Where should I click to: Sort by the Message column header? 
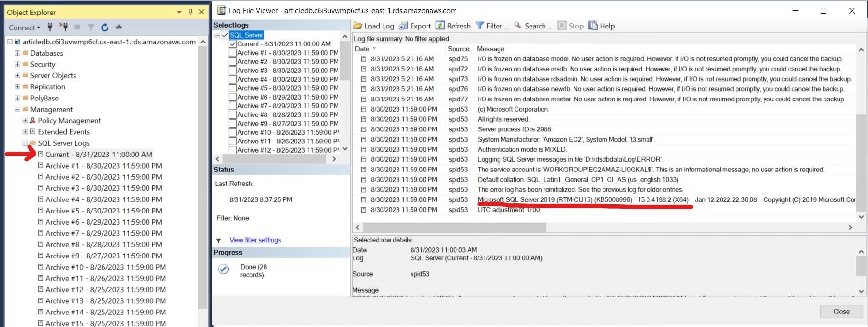pos(490,49)
